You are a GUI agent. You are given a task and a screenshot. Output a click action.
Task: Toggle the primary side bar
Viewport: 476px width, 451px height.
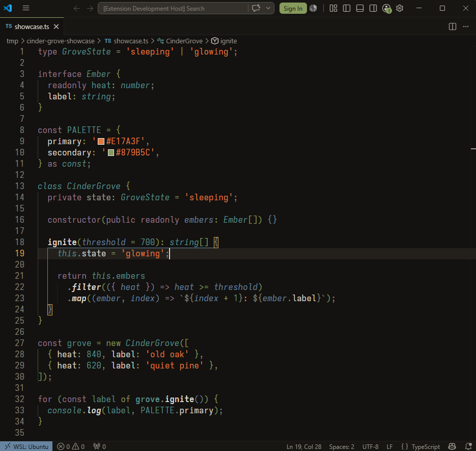[346, 8]
